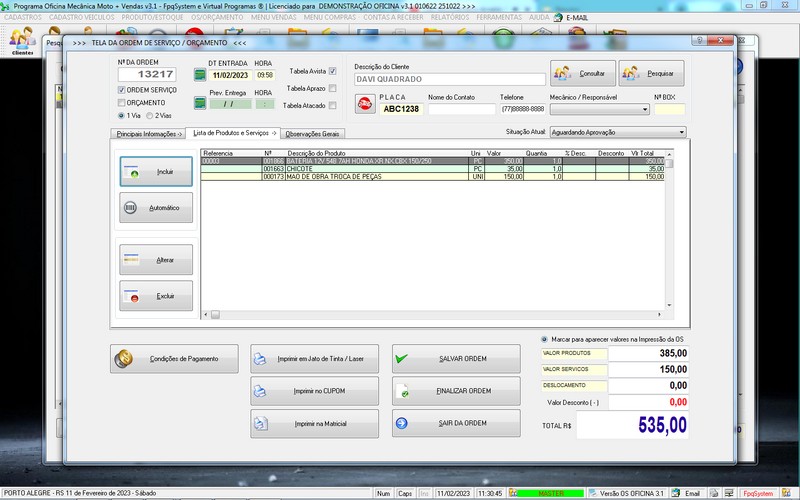This screenshot has width=800, height=500.
Task: Select the 2 Vias radio option
Action: (149, 116)
